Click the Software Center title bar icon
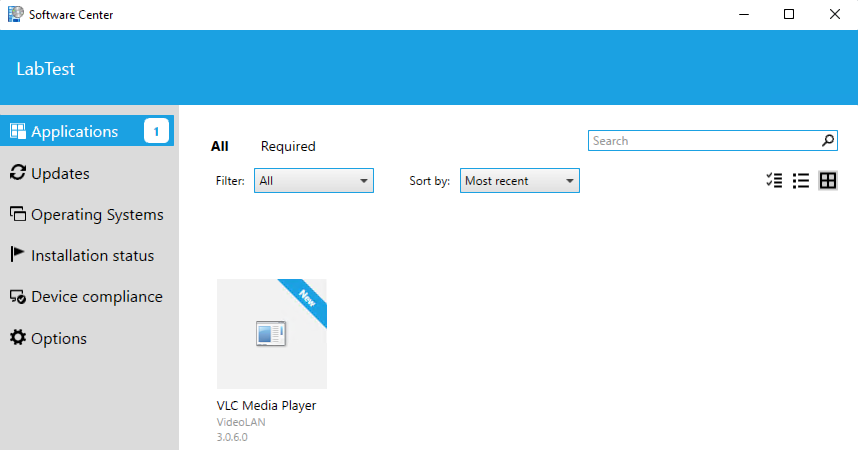858x450 pixels. coord(15,14)
